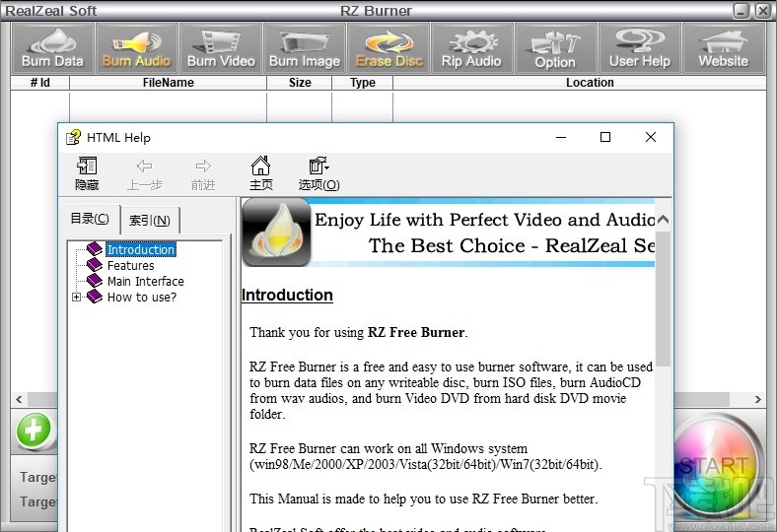Open the Option settings

pos(555,48)
